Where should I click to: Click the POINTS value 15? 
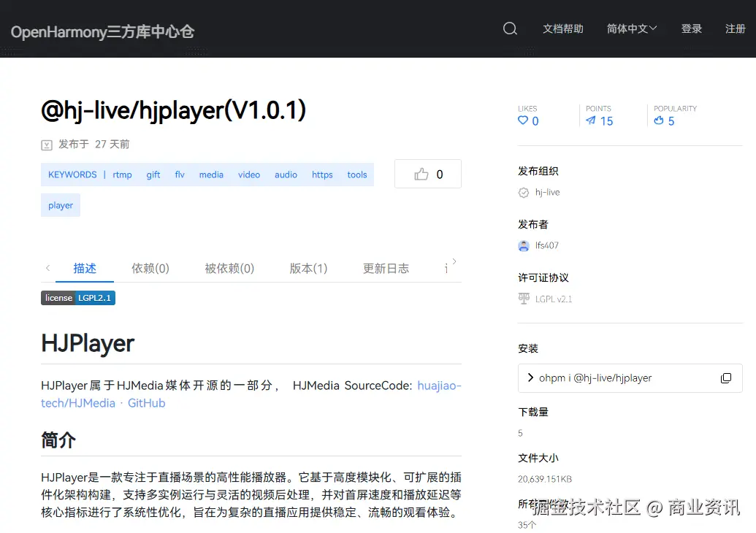606,121
